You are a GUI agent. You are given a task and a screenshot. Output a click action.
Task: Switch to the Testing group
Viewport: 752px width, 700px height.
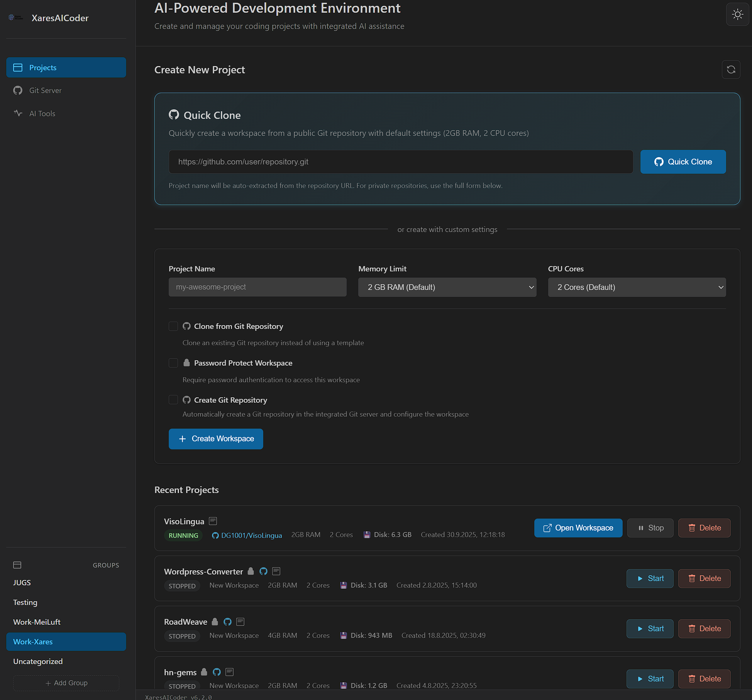(x=25, y=602)
